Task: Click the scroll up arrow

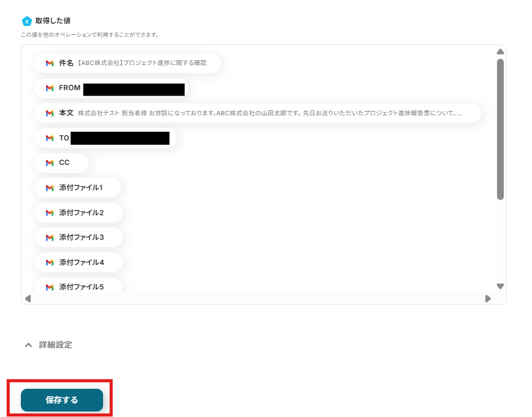Action: 500,52
